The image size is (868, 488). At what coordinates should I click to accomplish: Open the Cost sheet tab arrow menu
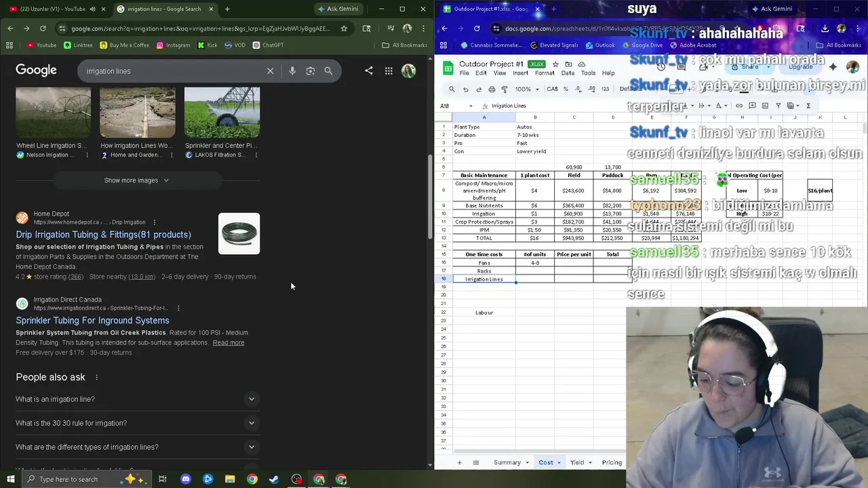coord(559,462)
